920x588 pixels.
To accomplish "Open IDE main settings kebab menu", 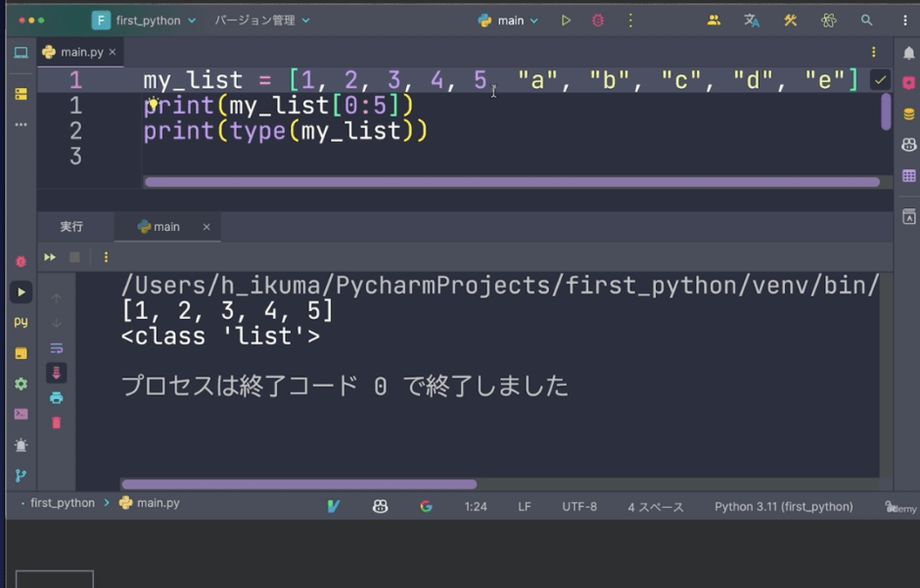I will click(x=904, y=21).
